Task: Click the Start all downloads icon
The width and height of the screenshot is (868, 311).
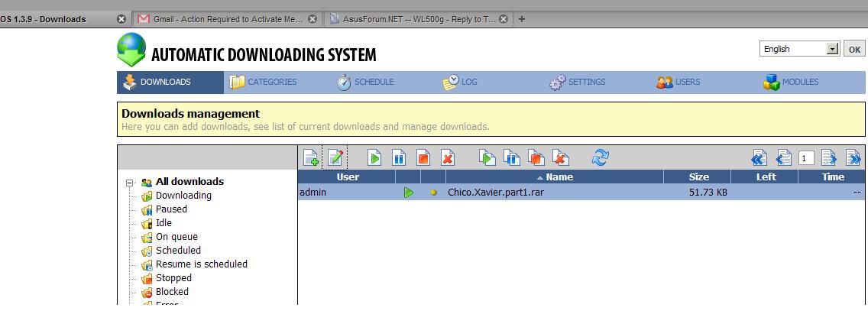Action: coord(487,158)
